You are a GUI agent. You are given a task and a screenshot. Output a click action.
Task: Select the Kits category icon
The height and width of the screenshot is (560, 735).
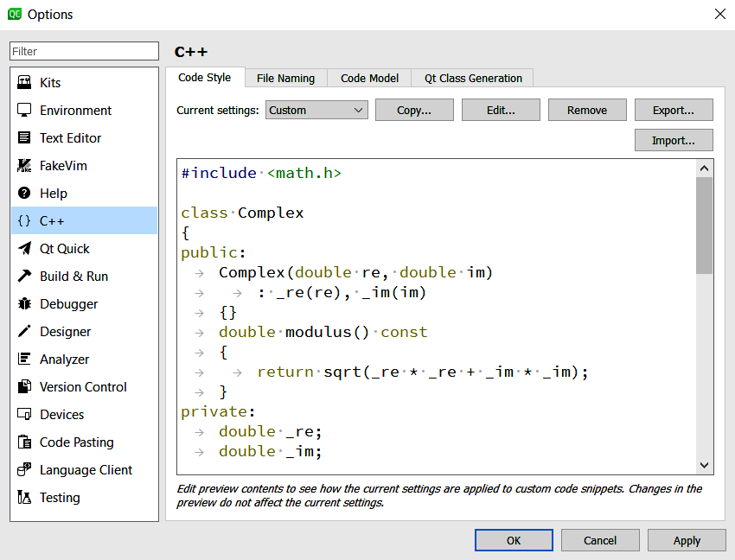point(24,83)
